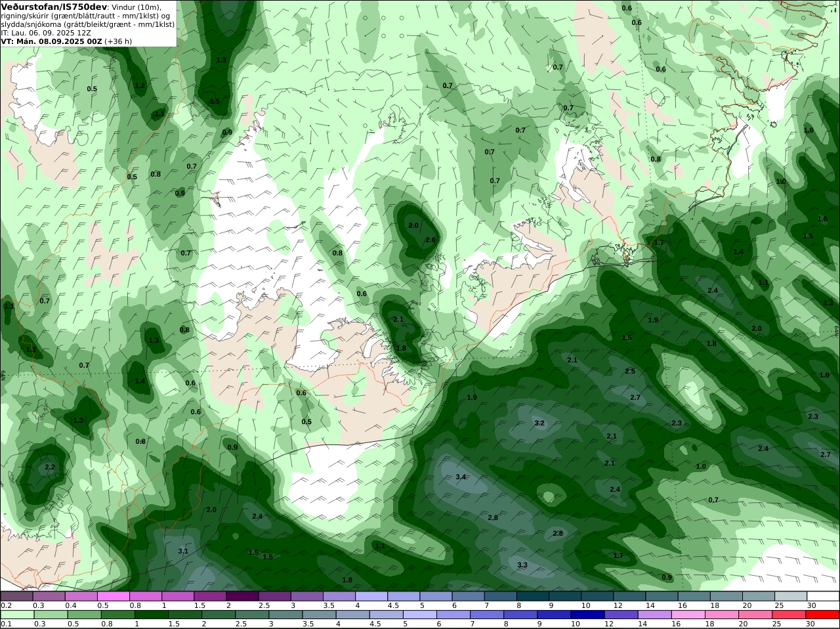Click the dusky plum 0.2 swatch in upper legend row
This screenshot has width=840, height=629.
16,596
